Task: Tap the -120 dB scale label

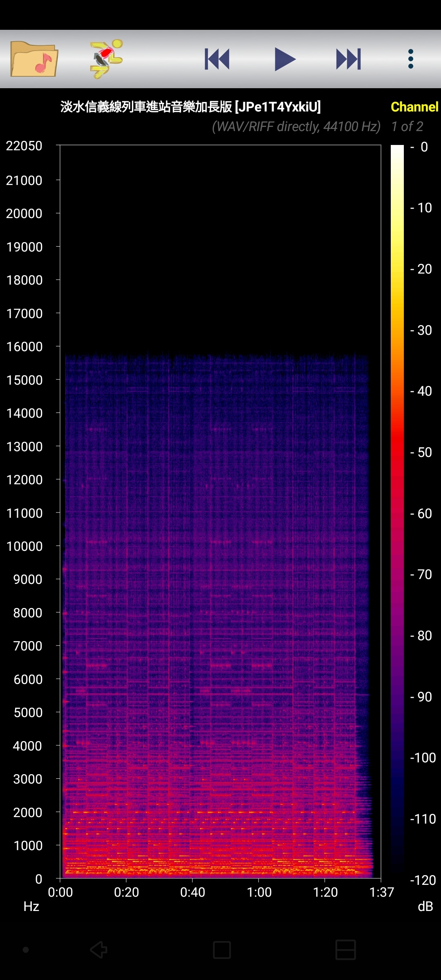Action: 423,880
